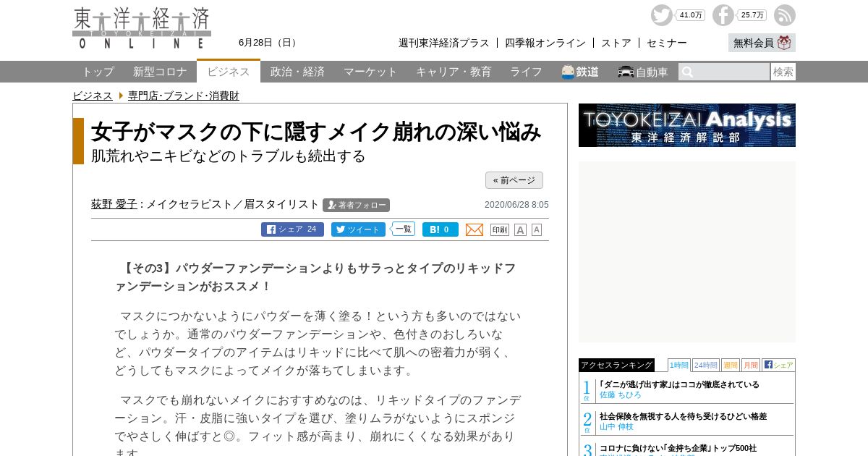The height and width of the screenshot is (456, 868).
Task: Click the 印刷 print button
Action: click(x=500, y=229)
